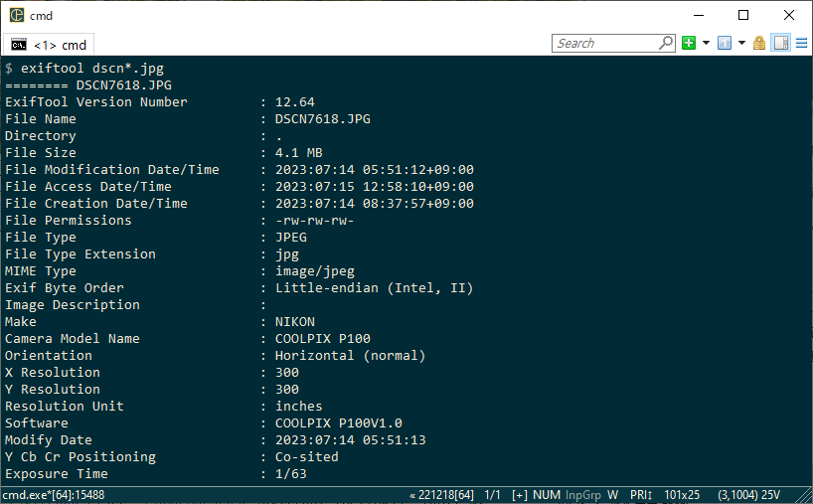The width and height of the screenshot is (813, 504).
Task: Click the File Type value JPEG
Action: point(291,238)
